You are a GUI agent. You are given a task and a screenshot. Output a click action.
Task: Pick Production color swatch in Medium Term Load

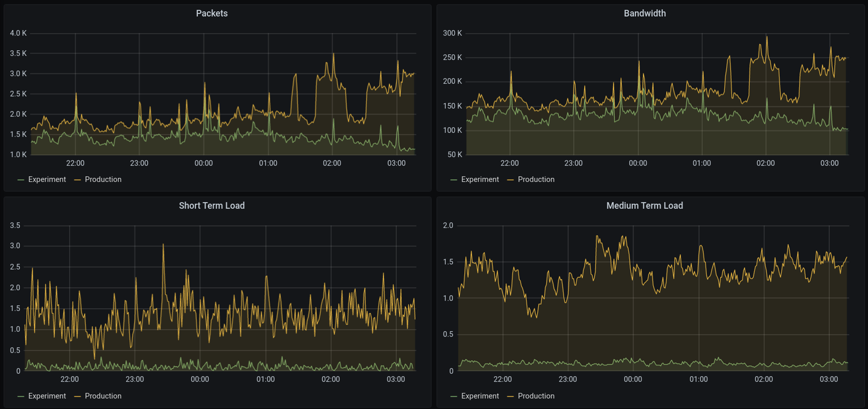510,396
